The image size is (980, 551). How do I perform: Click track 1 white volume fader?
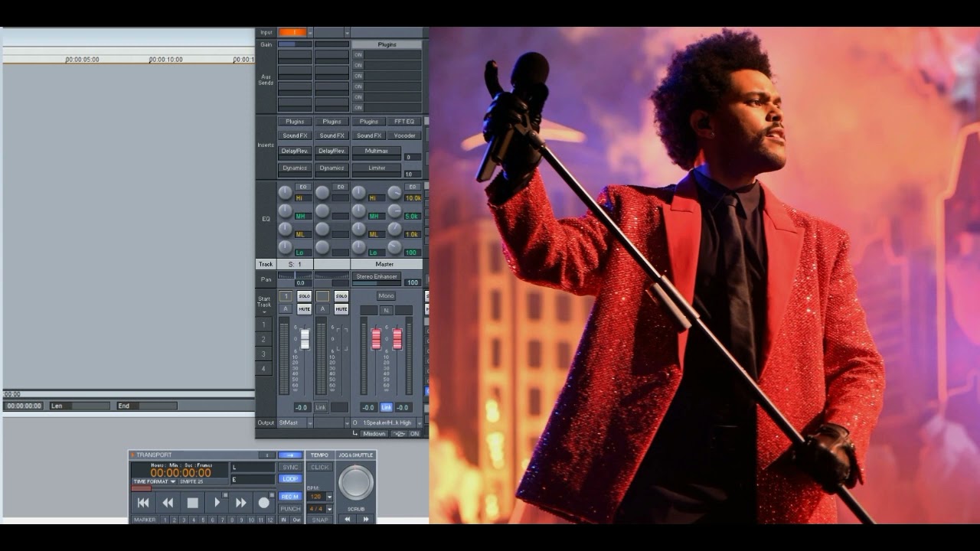pyautogui.click(x=305, y=338)
